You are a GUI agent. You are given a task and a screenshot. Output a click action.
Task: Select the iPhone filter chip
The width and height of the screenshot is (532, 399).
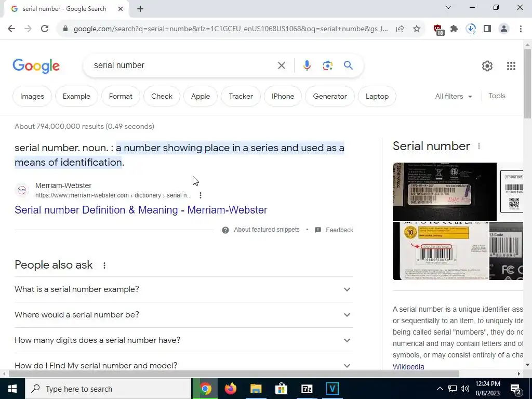pyautogui.click(x=283, y=96)
